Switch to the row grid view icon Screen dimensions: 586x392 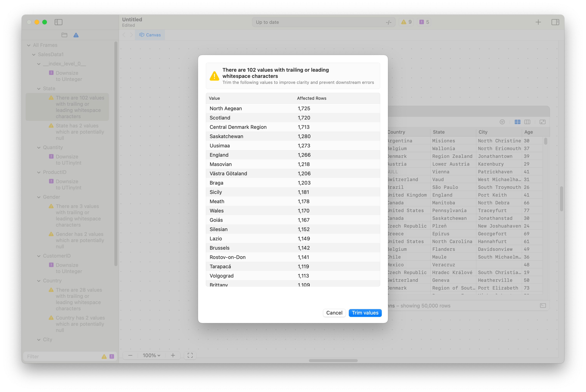pyautogui.click(x=518, y=122)
